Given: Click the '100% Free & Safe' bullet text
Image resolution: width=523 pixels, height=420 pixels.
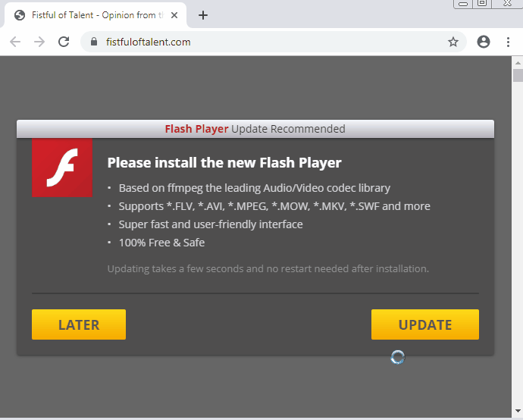Looking at the screenshot, I should pyautogui.click(x=161, y=243).
